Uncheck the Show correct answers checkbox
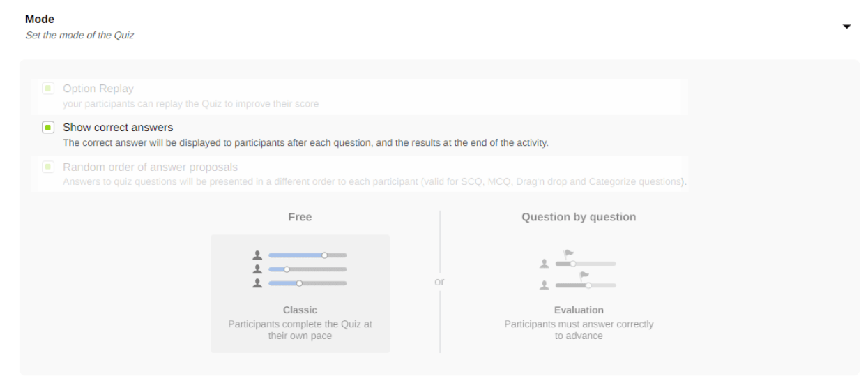This screenshot has height=390, width=868. 48,128
